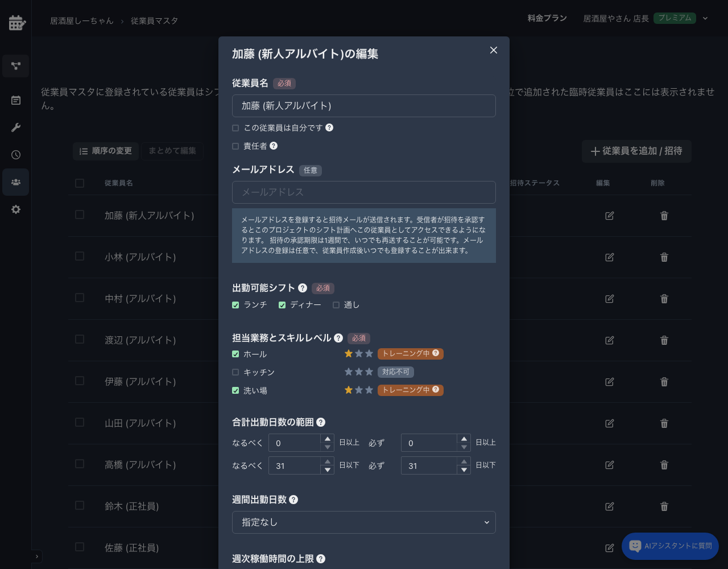Viewport: 728px width, 569px height.
Task: Open the 指定なし weekly attendance dropdown
Action: pos(364,522)
